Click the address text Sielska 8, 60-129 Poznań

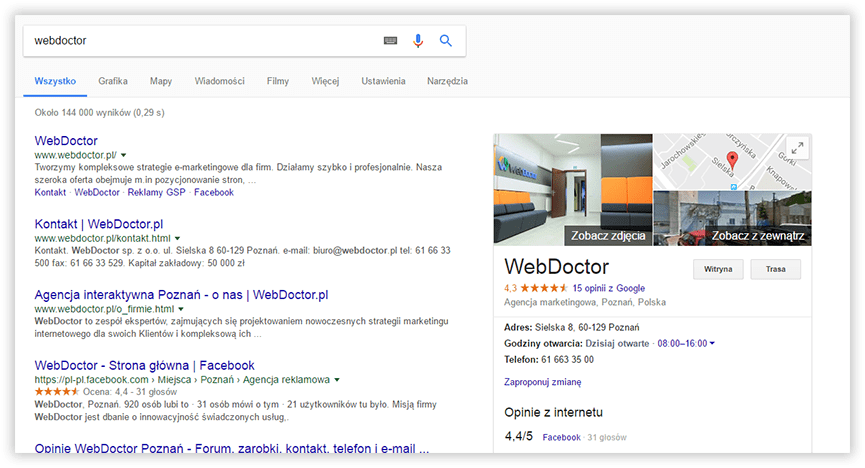[587, 327]
